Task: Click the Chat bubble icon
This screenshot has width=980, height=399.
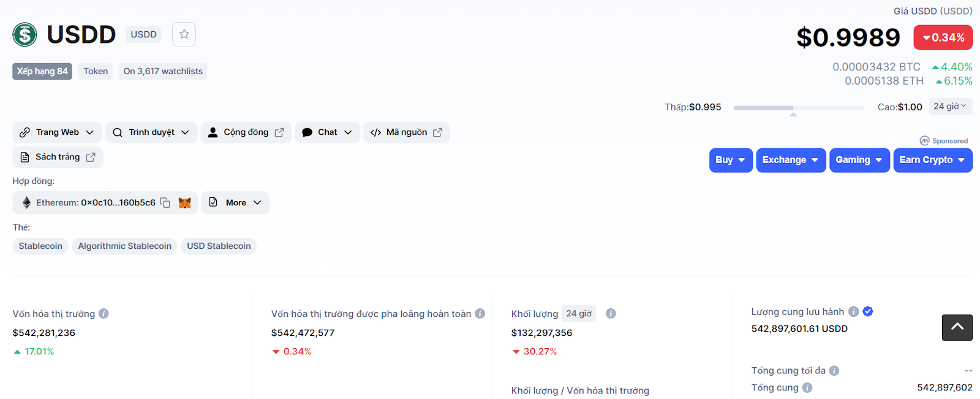Action: (307, 132)
